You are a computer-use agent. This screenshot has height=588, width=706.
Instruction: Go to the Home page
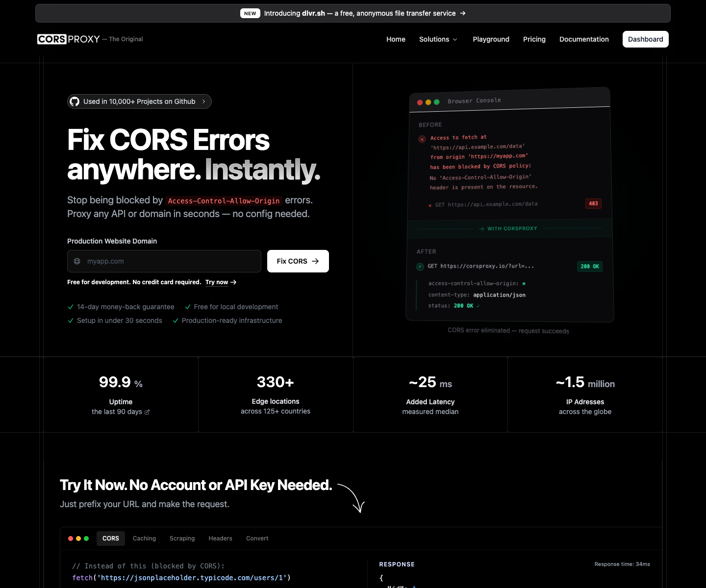396,39
